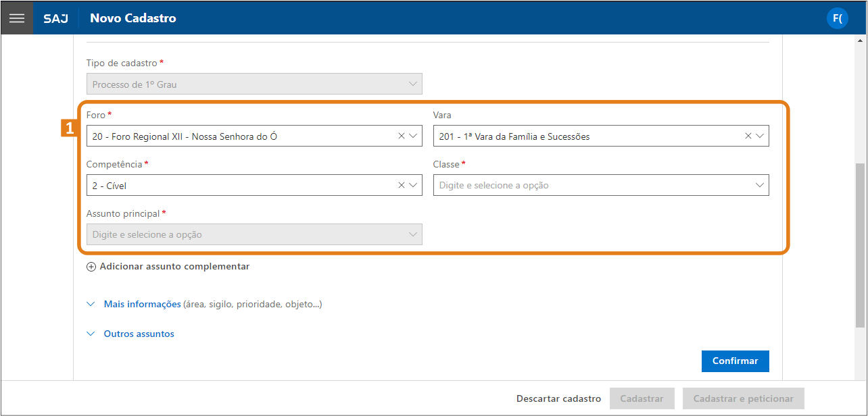This screenshot has width=868, height=416.
Task: Expand the Outros assuntos section
Action: point(139,334)
